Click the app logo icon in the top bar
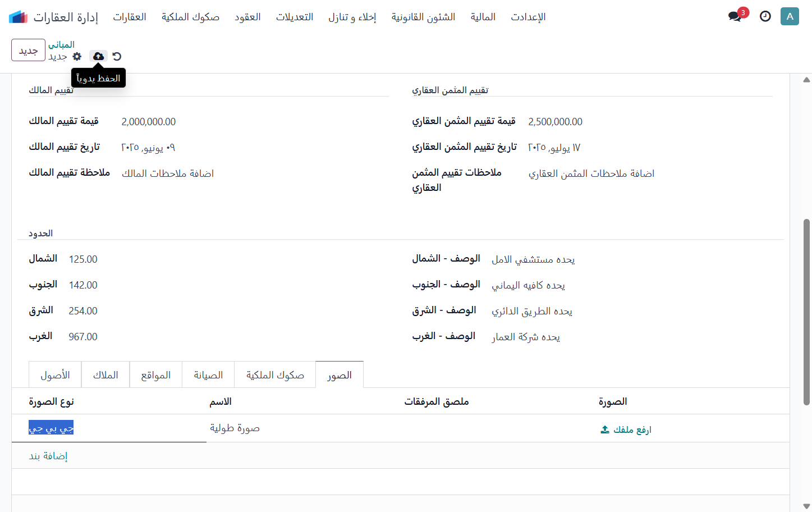 (18, 17)
